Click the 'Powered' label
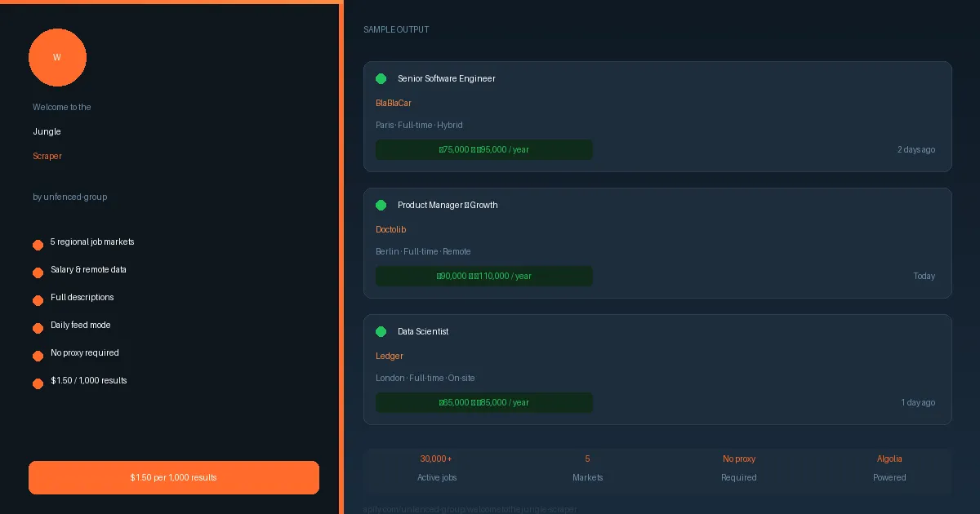Viewport: 980px width, 514px height. click(889, 477)
